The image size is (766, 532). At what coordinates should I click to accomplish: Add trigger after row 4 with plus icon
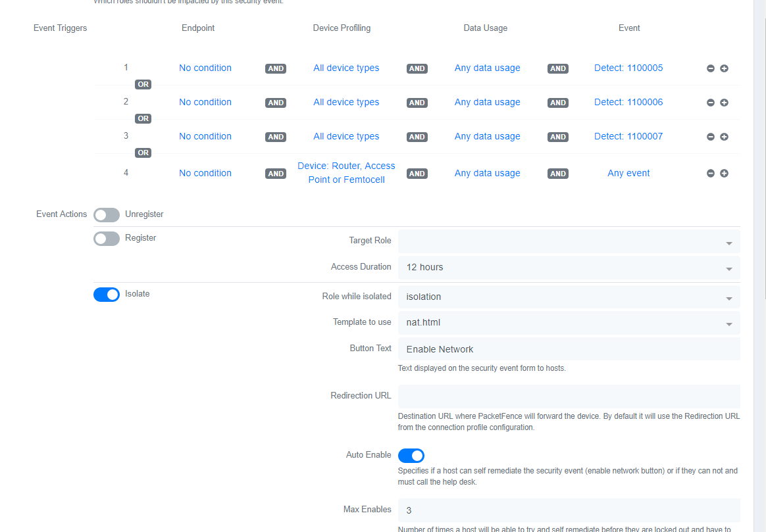(724, 174)
